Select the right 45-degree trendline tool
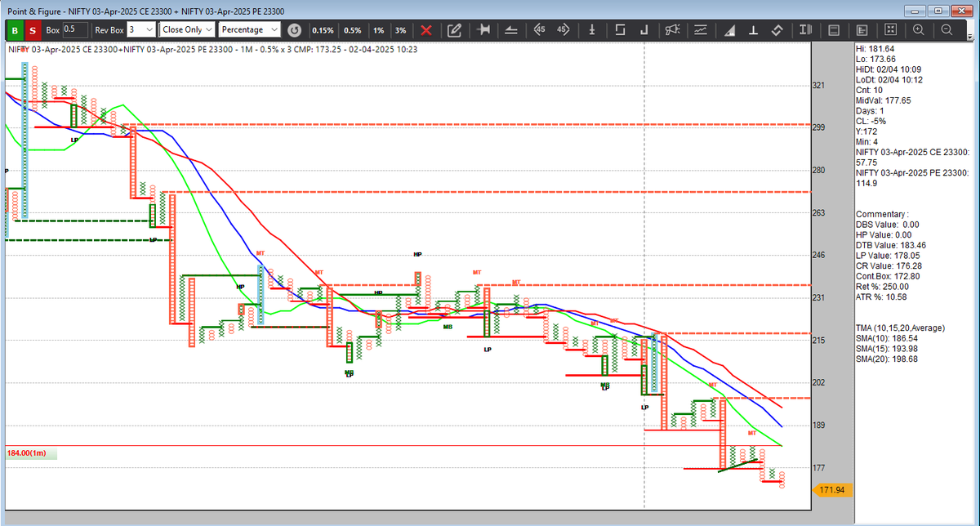The height and width of the screenshot is (526, 980). [563, 30]
